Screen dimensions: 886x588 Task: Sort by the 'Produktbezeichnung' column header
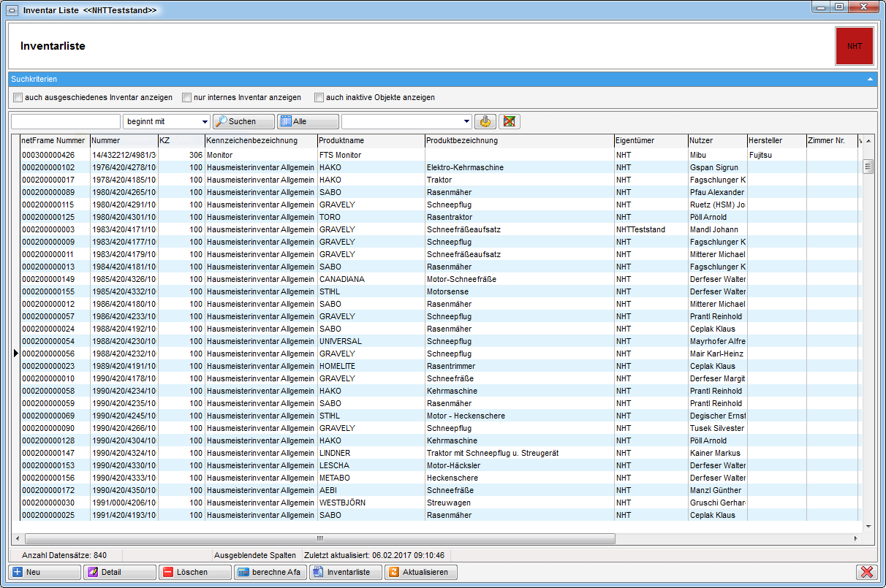(519, 140)
